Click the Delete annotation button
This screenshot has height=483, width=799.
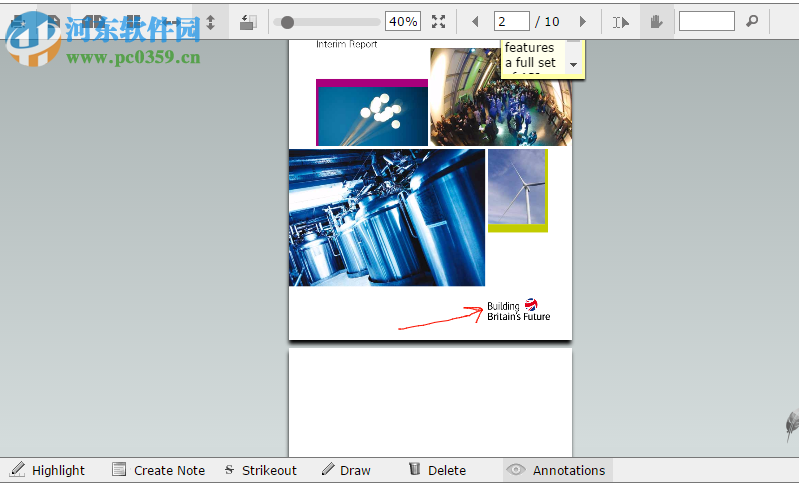coord(438,470)
